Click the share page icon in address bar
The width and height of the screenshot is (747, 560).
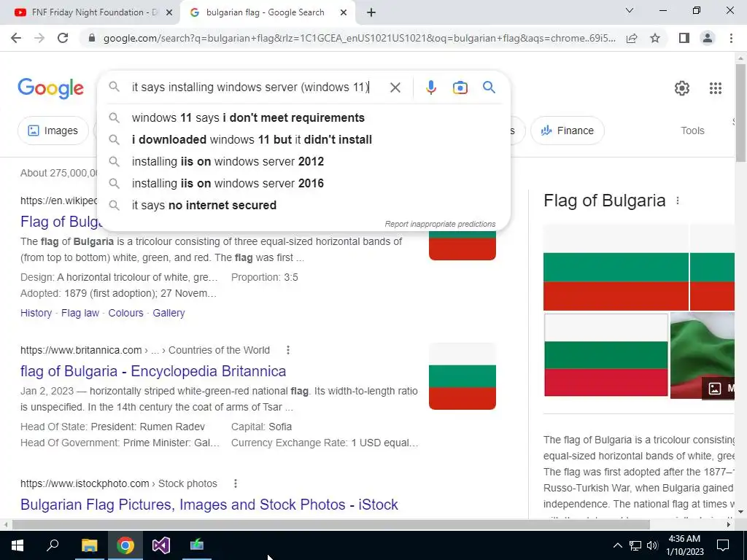click(632, 38)
